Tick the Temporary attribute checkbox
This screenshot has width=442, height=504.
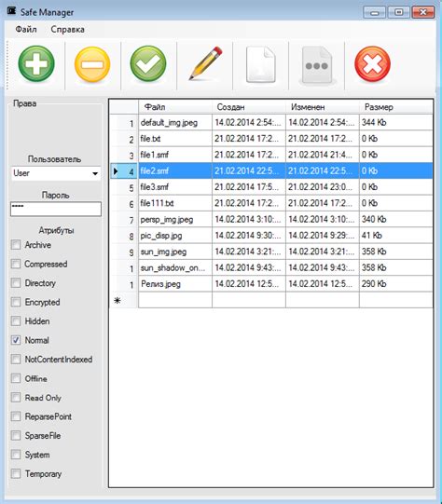pyautogui.click(x=16, y=474)
